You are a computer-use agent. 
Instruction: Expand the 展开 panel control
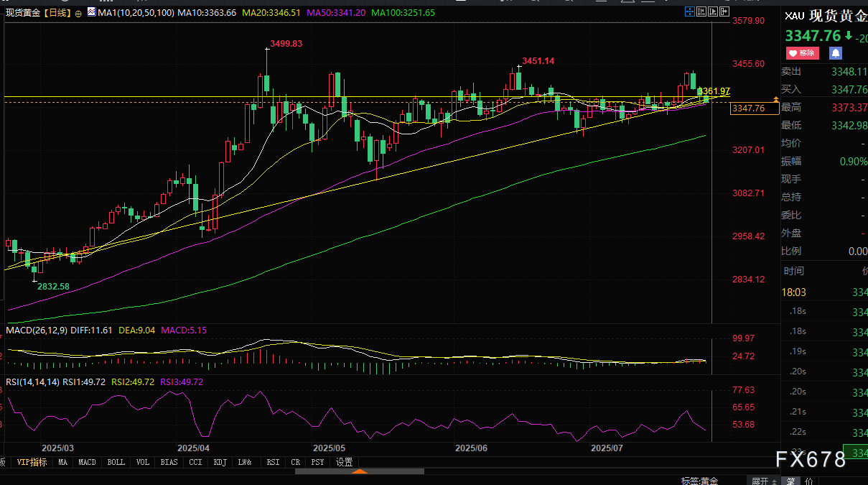[760, 480]
